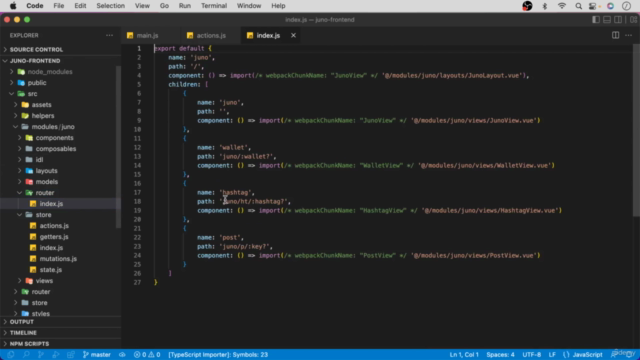Switch to the main.js tab
The image size is (640, 360).
[x=147, y=36]
